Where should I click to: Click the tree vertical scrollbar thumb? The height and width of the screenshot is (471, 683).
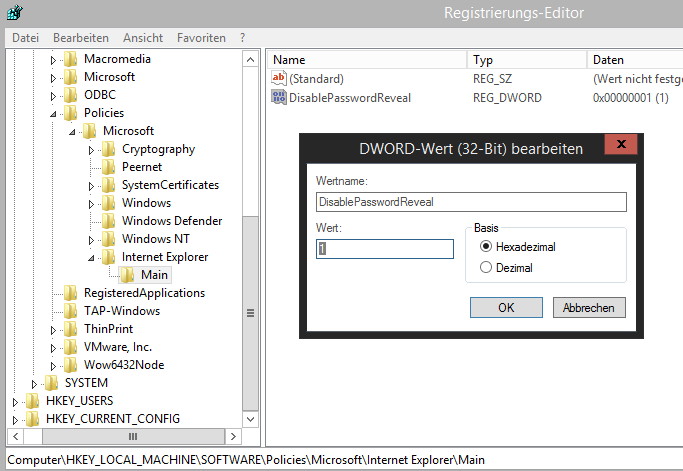250,313
